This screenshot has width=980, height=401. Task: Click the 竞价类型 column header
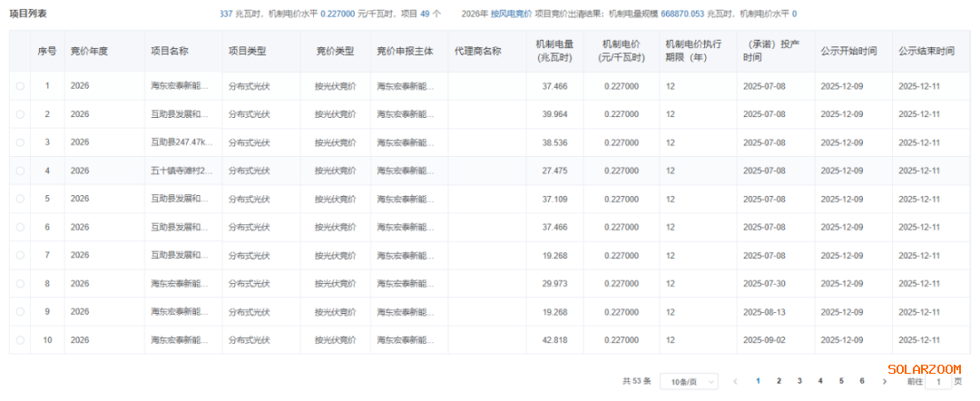click(x=335, y=51)
